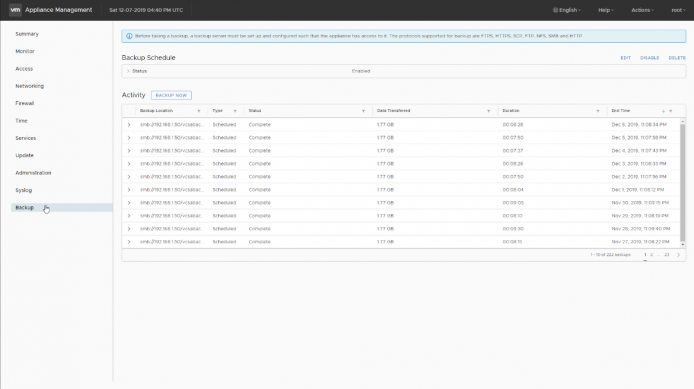Open Summary in the sidebar
694x389 pixels.
point(27,34)
